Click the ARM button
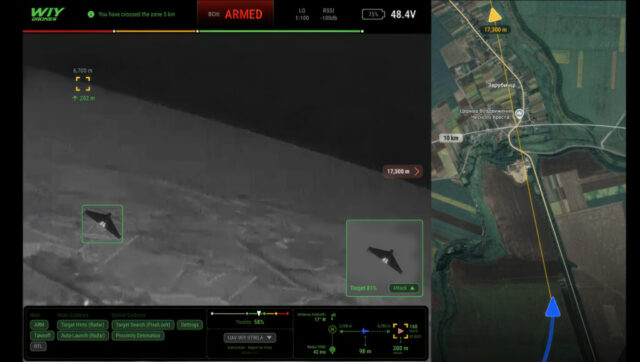 click(x=39, y=325)
